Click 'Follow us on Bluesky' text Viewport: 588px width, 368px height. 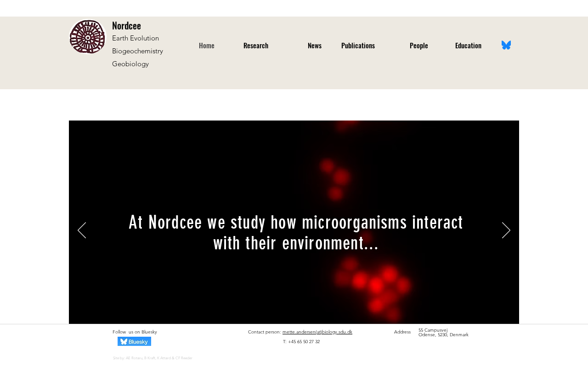coord(135,332)
